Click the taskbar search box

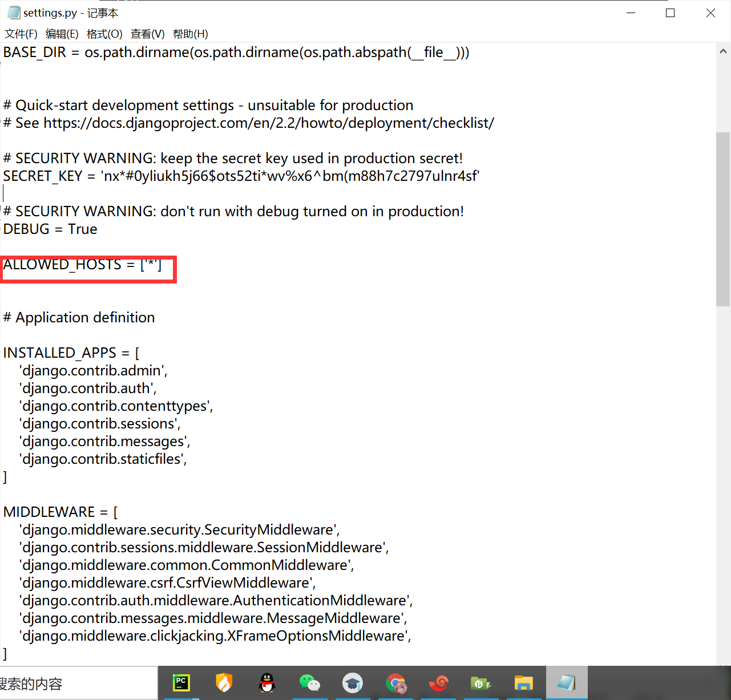point(79,683)
